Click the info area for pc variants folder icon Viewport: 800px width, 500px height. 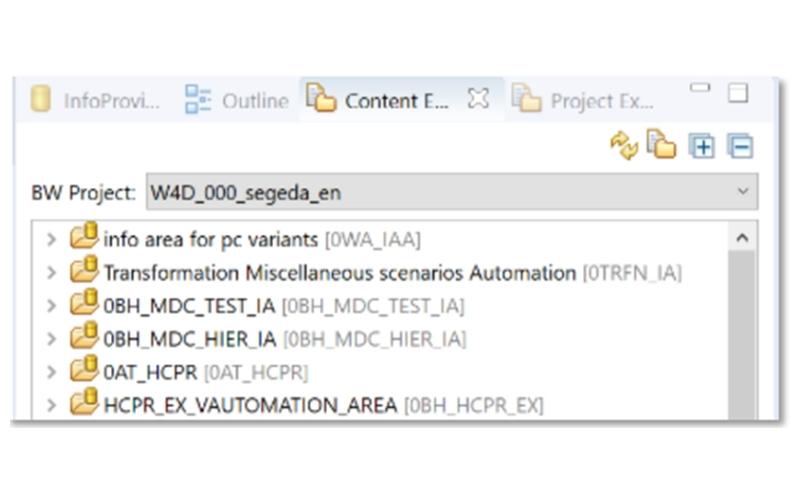pyautogui.click(x=84, y=236)
